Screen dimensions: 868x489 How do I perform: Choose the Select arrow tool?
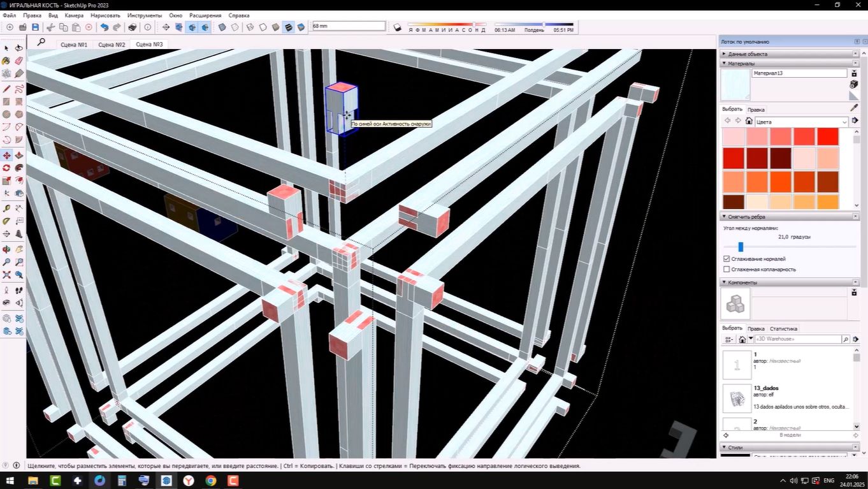6,48
